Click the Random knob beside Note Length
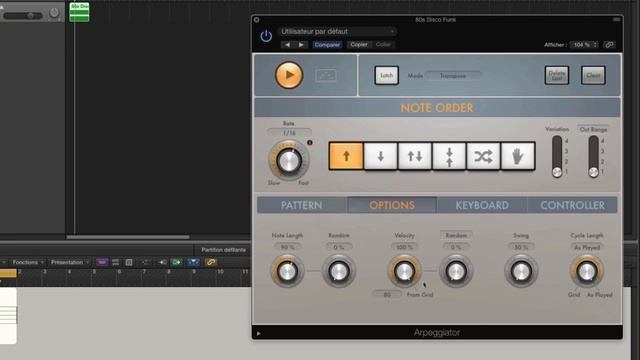This screenshot has height=360, width=640. click(x=339, y=271)
